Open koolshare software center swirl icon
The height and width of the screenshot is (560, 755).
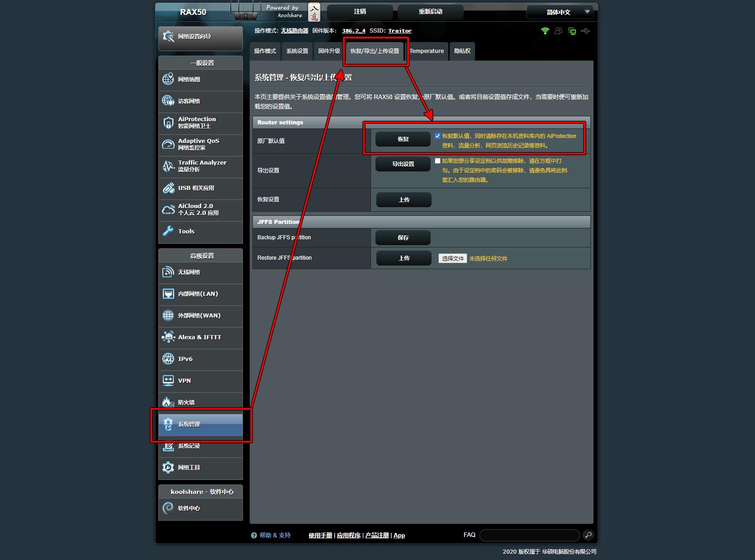point(168,508)
